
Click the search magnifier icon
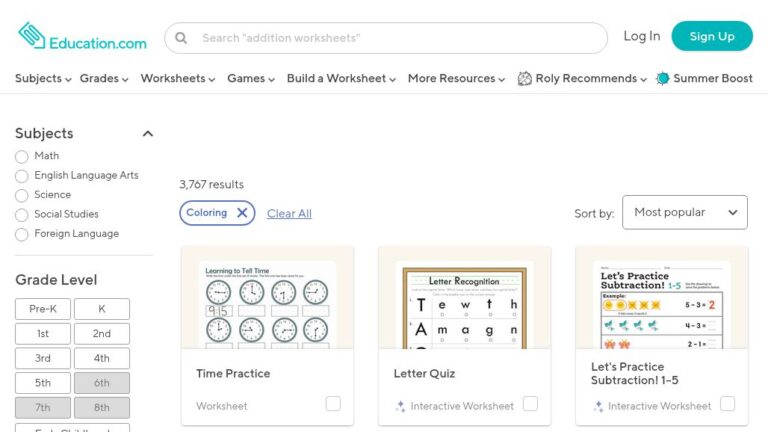coord(181,38)
